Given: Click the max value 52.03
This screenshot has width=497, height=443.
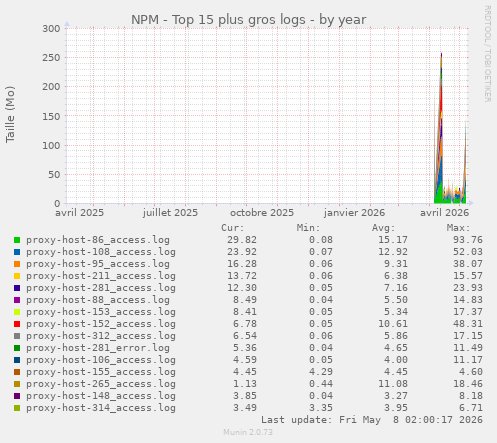Looking at the screenshot, I should 468,252.
